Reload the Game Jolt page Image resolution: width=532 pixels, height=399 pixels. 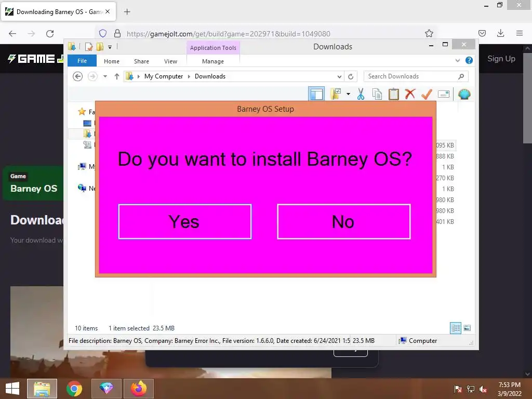50,34
